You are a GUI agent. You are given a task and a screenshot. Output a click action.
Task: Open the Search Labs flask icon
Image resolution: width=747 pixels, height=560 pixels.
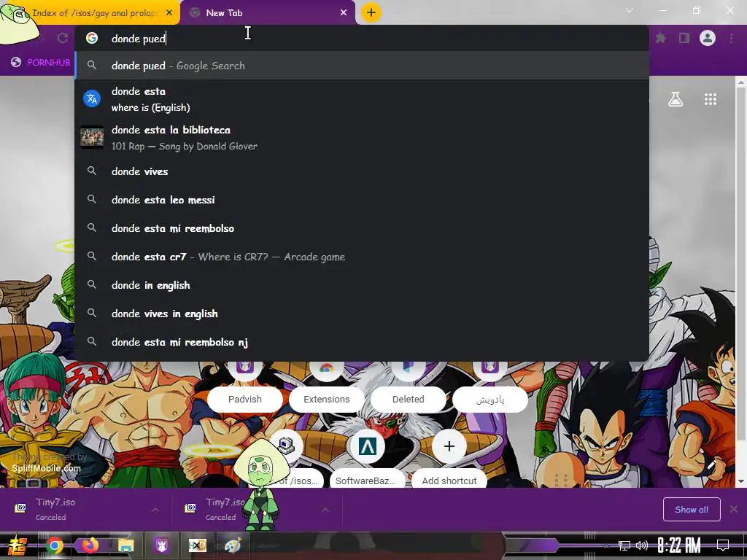pos(676,99)
